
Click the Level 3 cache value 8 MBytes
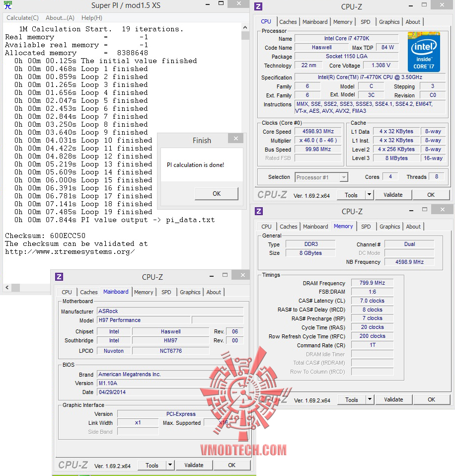(396, 158)
